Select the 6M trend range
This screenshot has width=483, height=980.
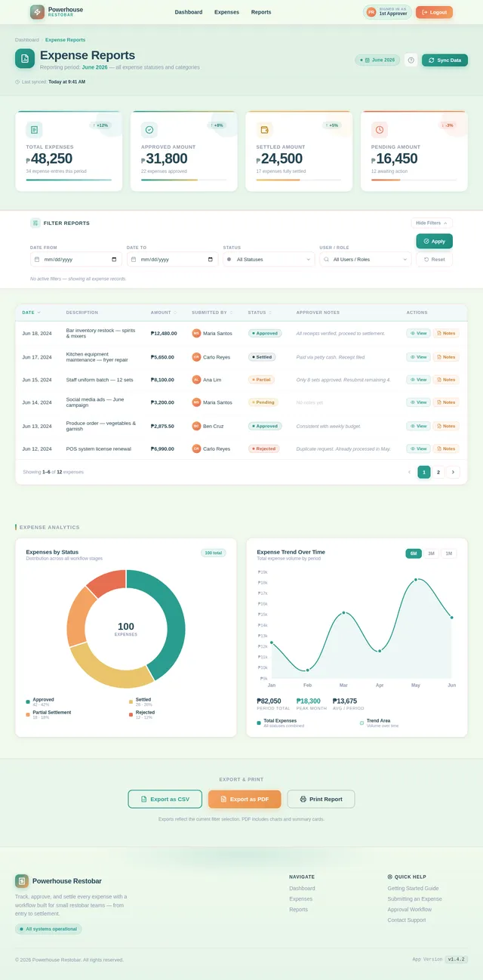click(414, 553)
